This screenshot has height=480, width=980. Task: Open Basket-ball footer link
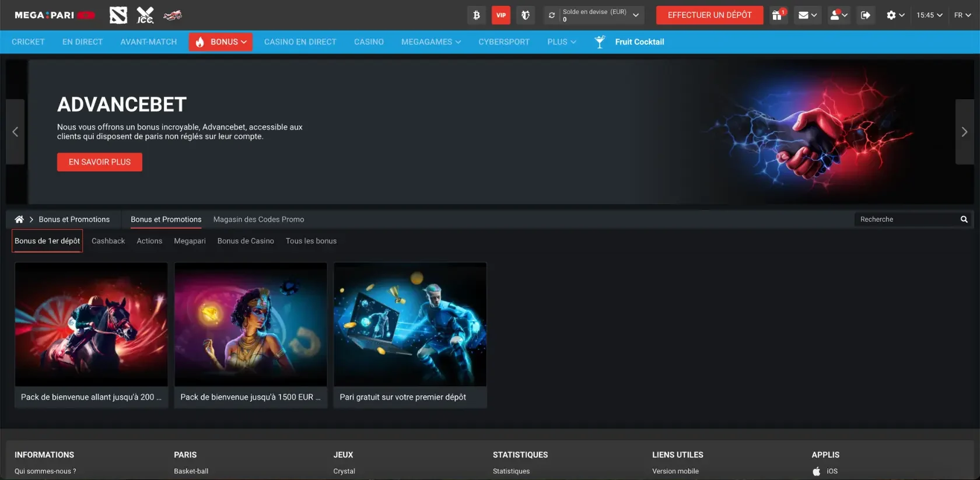191,471
